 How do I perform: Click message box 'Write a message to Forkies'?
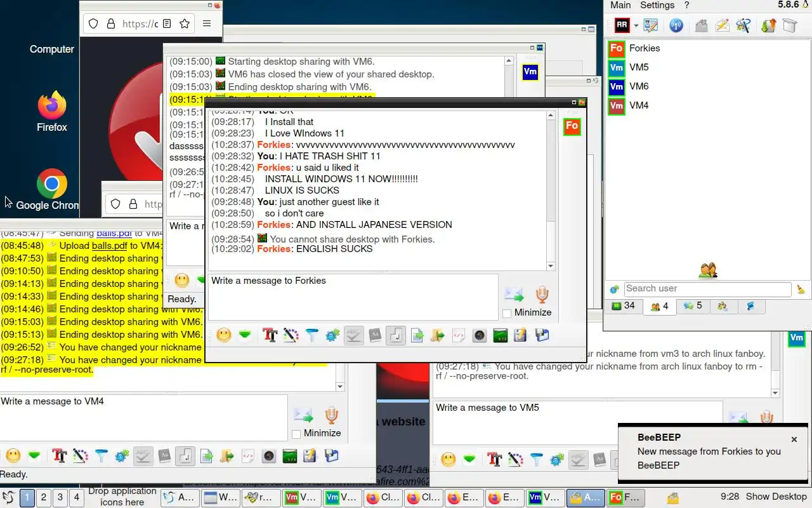click(x=353, y=297)
